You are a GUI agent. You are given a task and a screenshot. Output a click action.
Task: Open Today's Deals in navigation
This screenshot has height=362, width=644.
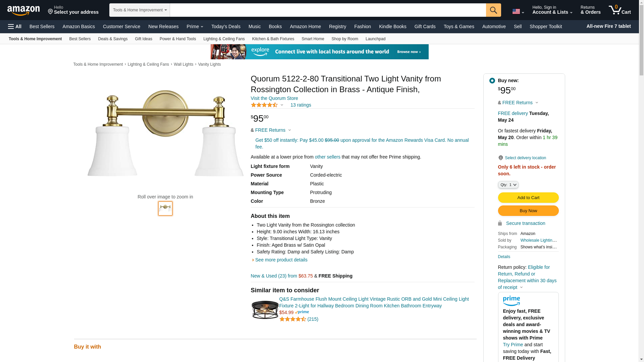(226, 26)
